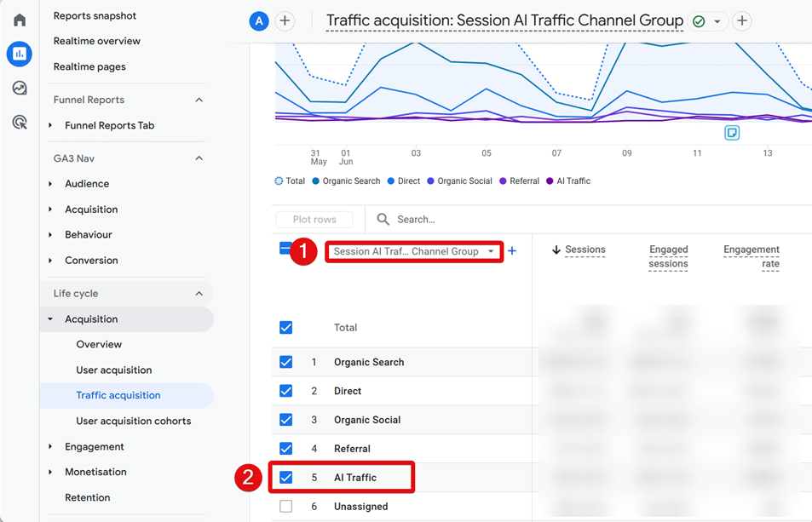Screen dimensions: 812x522
Task: Open Acquisition Overview report
Action: [x=99, y=345]
